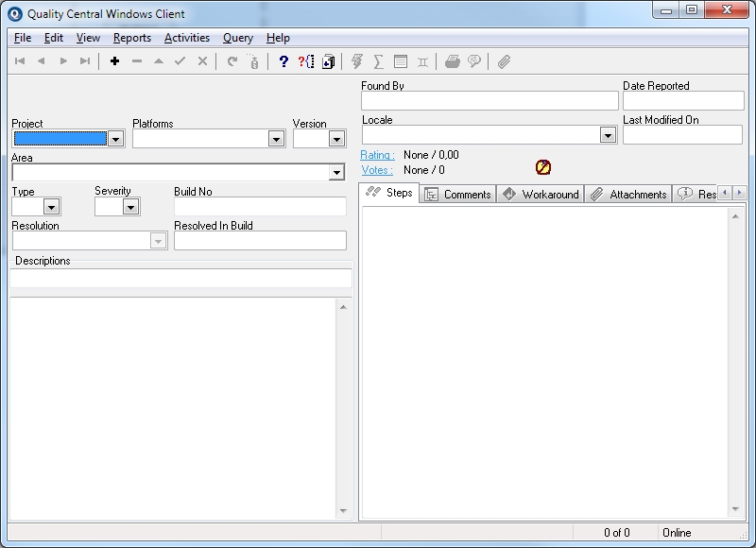Open the Help menu

pos(278,38)
